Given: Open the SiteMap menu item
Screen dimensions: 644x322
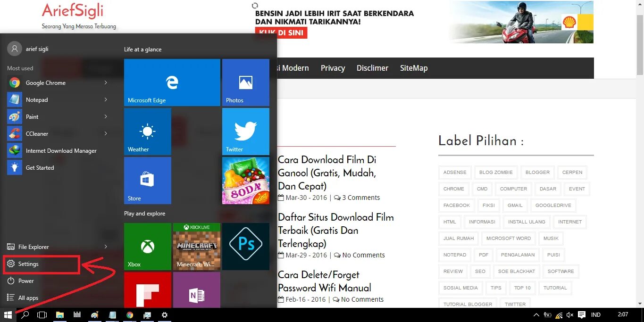Looking at the screenshot, I should coord(414,68).
